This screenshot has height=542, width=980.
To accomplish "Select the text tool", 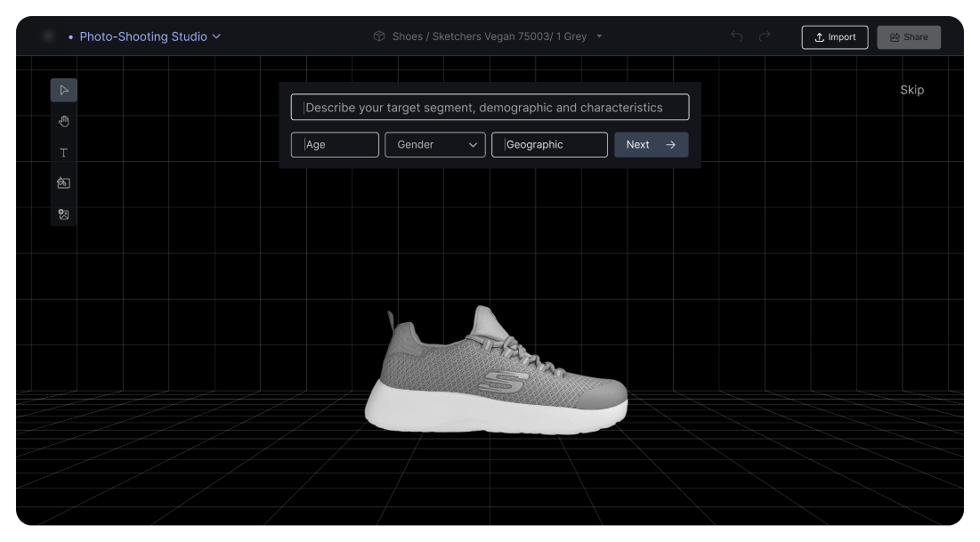I will (x=64, y=152).
